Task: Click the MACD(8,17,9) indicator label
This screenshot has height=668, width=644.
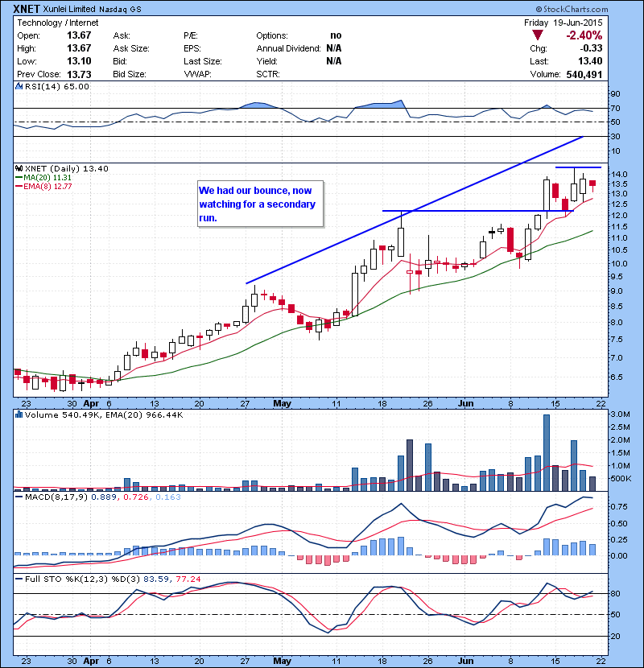Action: click(x=56, y=497)
